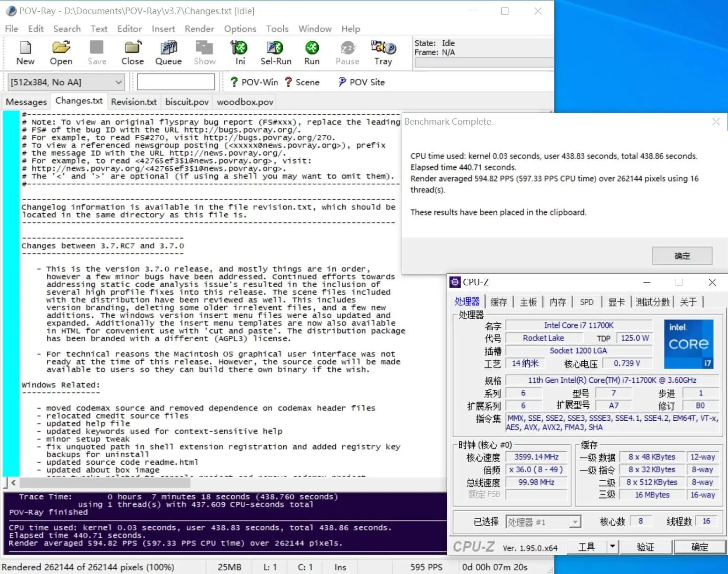Click the 3599.14 MHz core speed value
Viewport: 728px width, 574px height.
tap(537, 457)
